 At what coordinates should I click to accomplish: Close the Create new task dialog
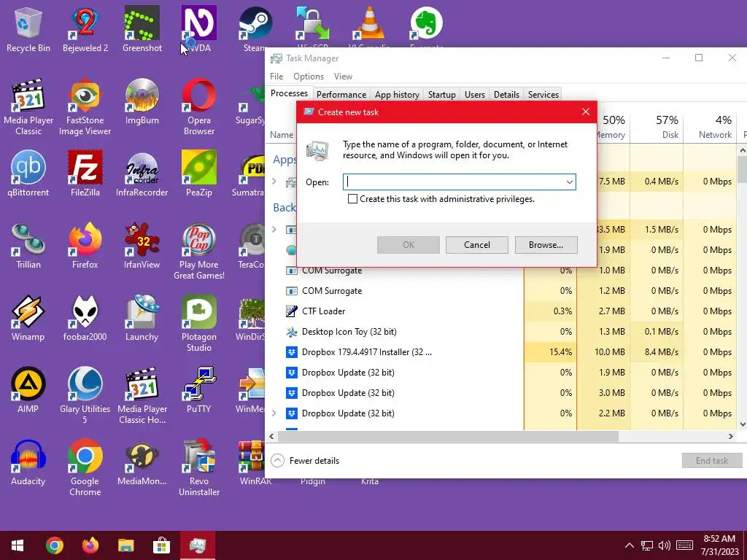pos(586,112)
